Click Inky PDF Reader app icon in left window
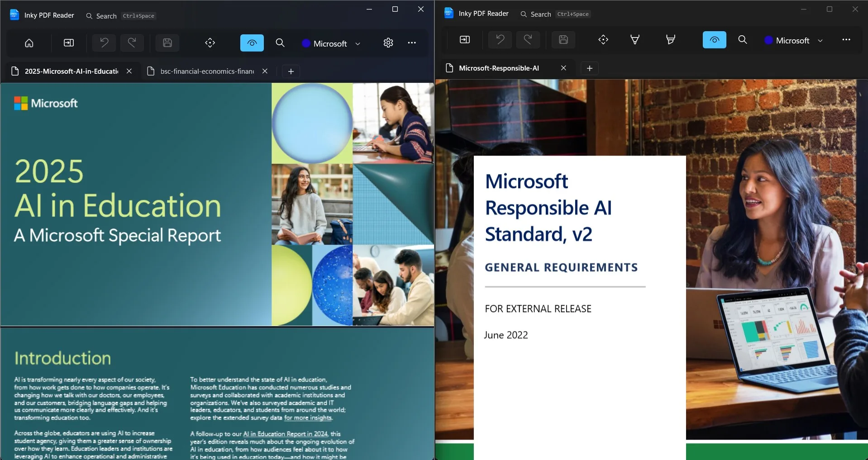868x460 pixels. tap(14, 14)
